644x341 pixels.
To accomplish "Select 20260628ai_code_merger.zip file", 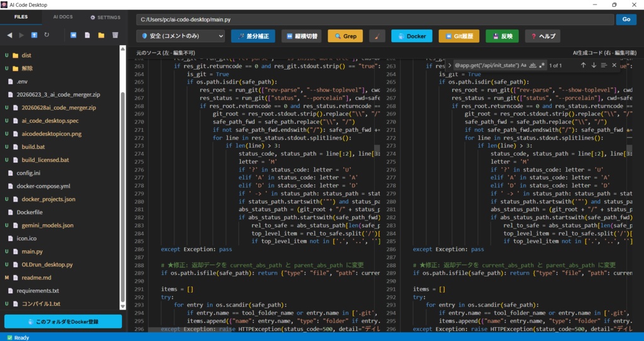I will [x=60, y=107].
